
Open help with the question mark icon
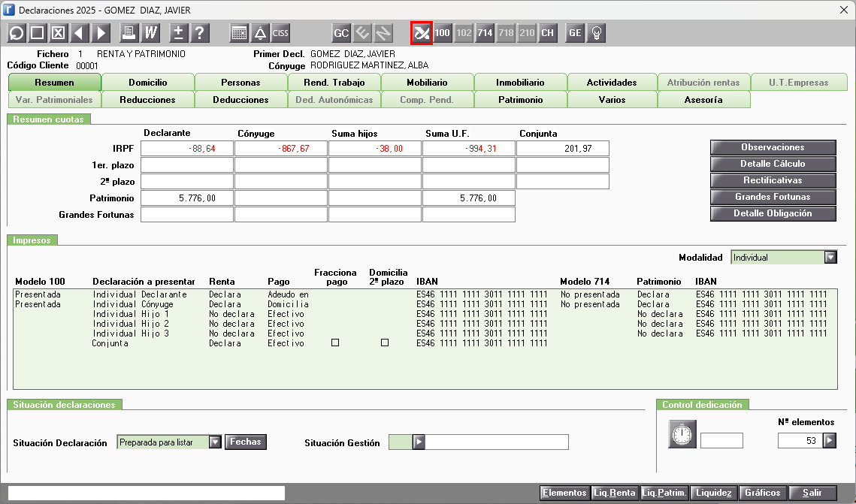tap(200, 33)
